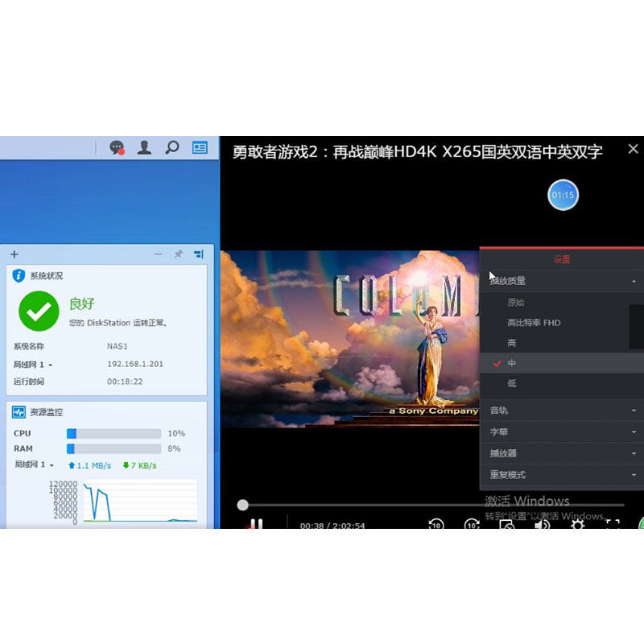Click the Resource Monitor icon
The width and height of the screenshot is (644, 644).
point(19,412)
